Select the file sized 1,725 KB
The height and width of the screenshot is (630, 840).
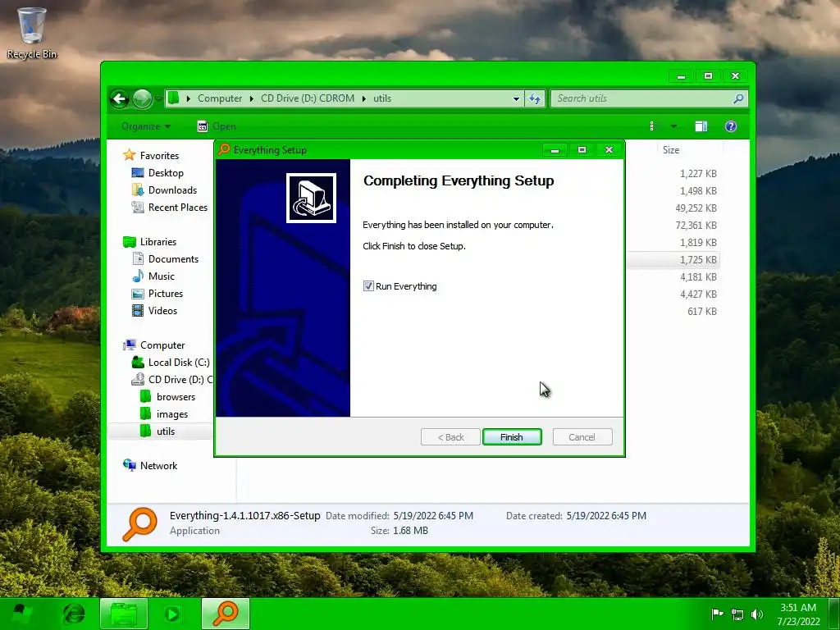[698, 260]
